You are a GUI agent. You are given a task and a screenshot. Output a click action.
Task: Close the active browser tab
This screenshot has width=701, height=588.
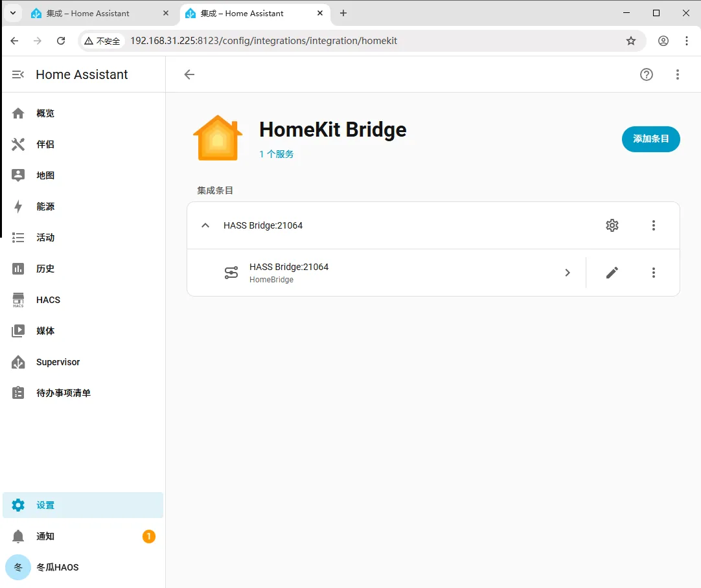pyautogui.click(x=320, y=14)
